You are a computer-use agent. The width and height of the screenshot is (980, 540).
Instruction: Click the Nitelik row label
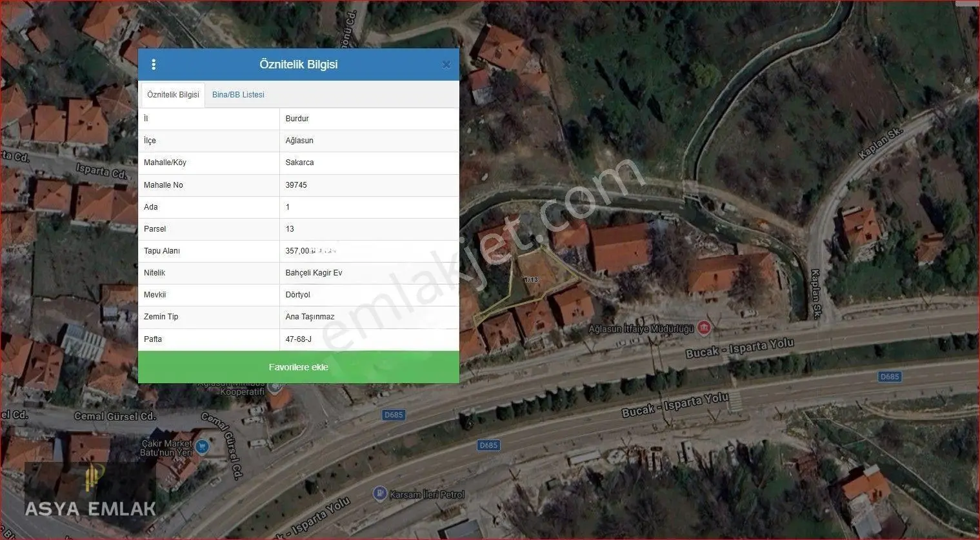[155, 273]
